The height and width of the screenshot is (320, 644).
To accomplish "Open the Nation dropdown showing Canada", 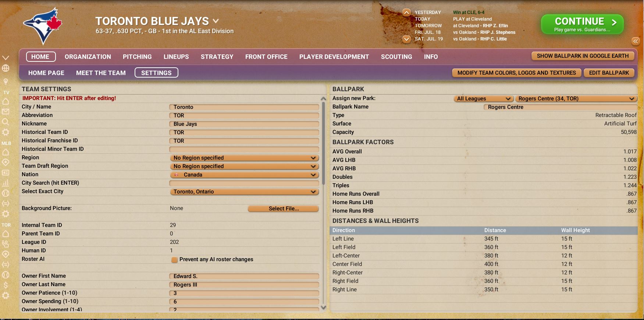I will [244, 175].
